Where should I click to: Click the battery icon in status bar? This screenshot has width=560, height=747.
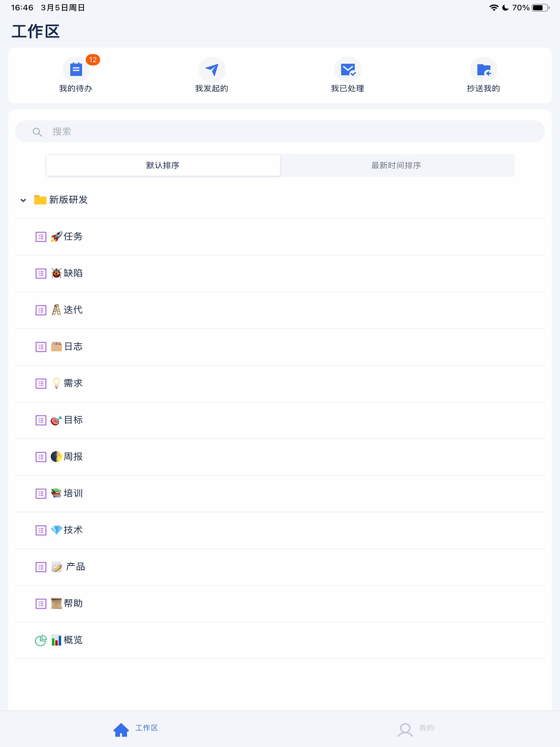540,7
